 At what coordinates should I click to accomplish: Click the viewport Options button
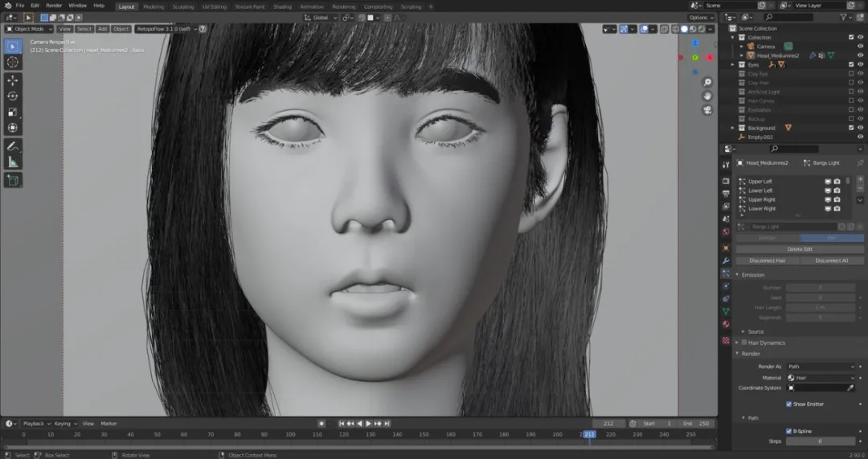click(x=702, y=18)
